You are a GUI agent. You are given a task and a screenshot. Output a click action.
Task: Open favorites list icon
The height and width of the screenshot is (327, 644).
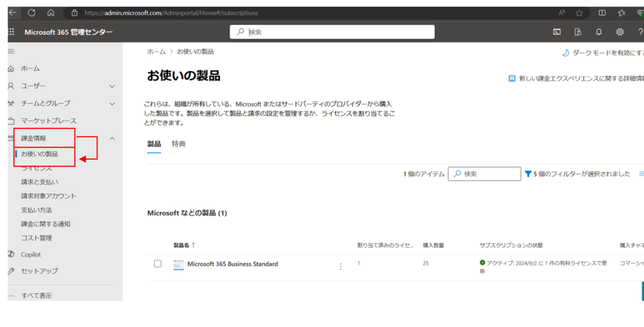click(622, 13)
